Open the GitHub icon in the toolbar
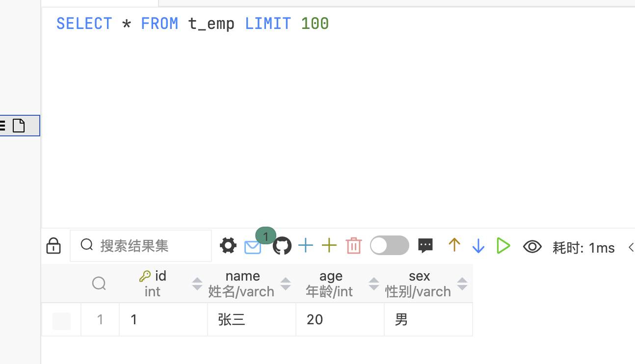 coord(282,246)
